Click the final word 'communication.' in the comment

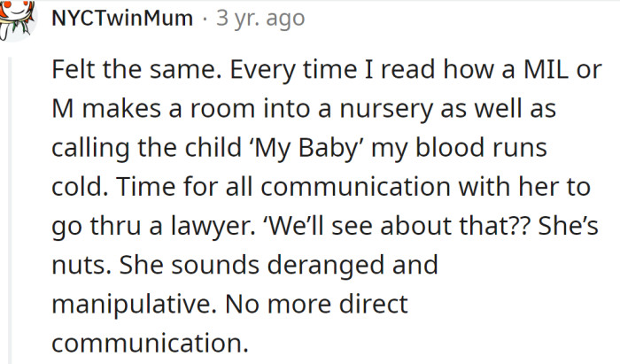pyautogui.click(x=151, y=343)
